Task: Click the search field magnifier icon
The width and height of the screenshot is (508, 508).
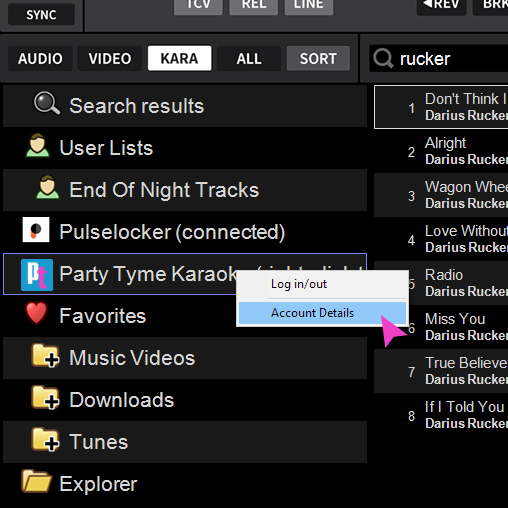Action: (x=383, y=58)
